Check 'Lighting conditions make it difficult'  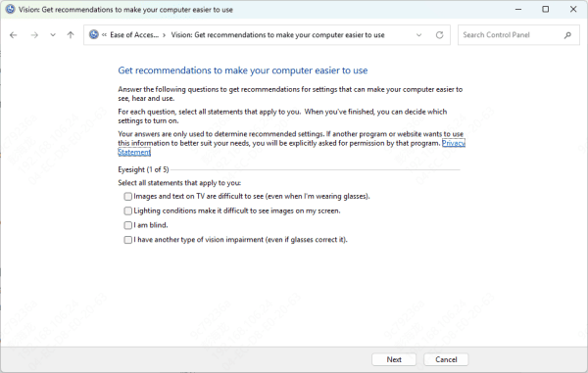pyautogui.click(x=127, y=210)
